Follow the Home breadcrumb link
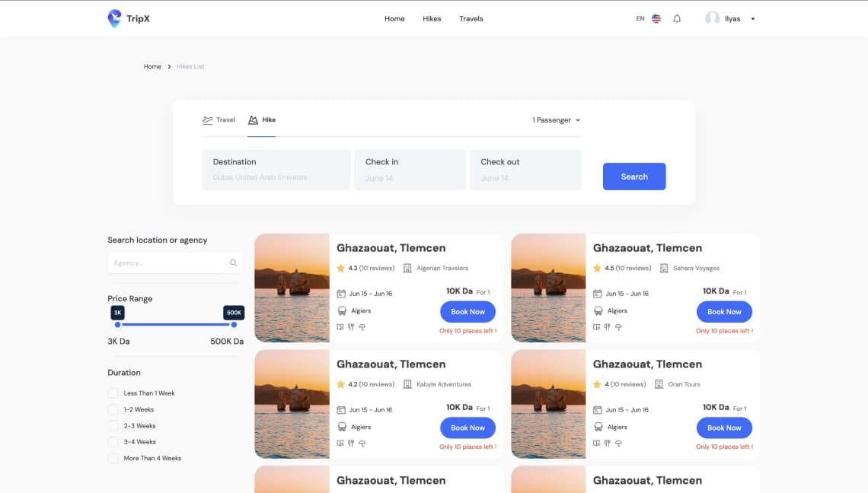868x493 pixels. (x=152, y=66)
